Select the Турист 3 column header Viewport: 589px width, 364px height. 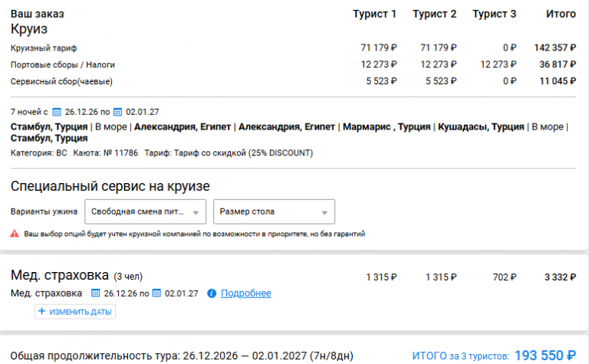(495, 14)
